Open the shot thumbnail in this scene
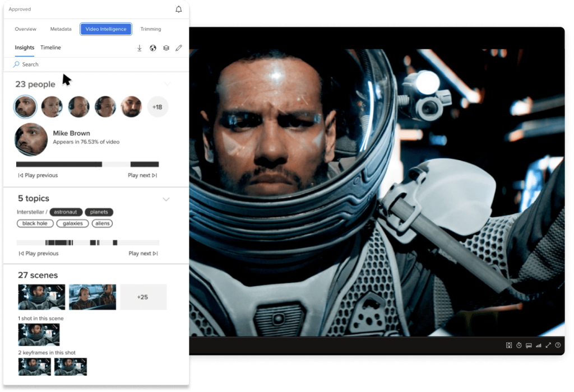The height and width of the screenshot is (392, 574). pos(39,334)
